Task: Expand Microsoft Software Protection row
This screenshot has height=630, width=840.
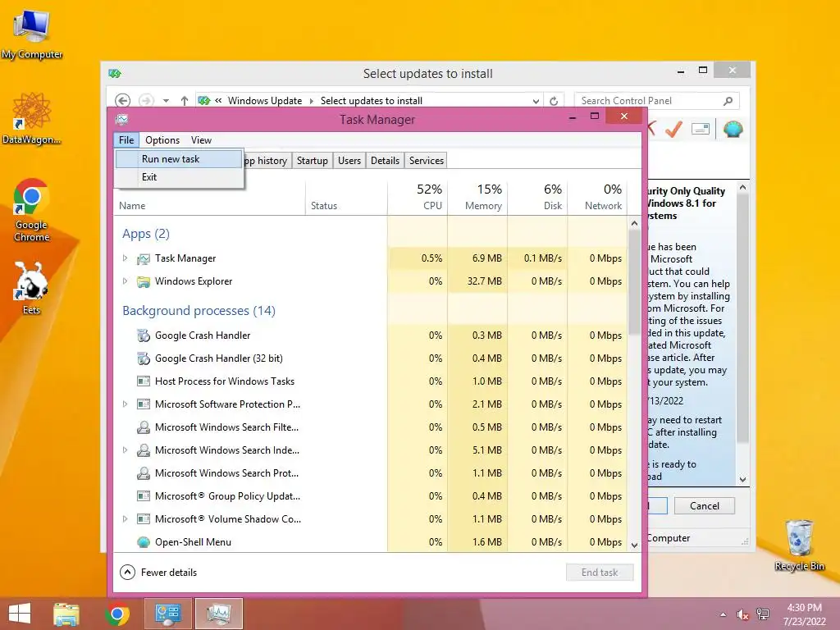Action: click(126, 404)
